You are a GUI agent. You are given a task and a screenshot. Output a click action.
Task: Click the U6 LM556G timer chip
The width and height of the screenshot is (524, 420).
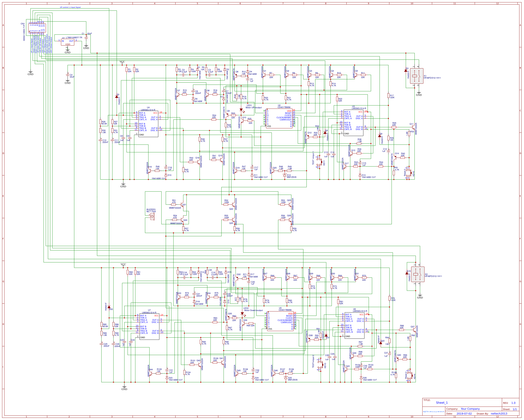354,325
